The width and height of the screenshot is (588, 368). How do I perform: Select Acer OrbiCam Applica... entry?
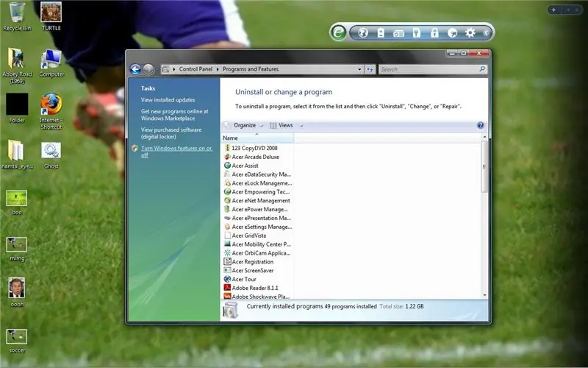point(257,253)
